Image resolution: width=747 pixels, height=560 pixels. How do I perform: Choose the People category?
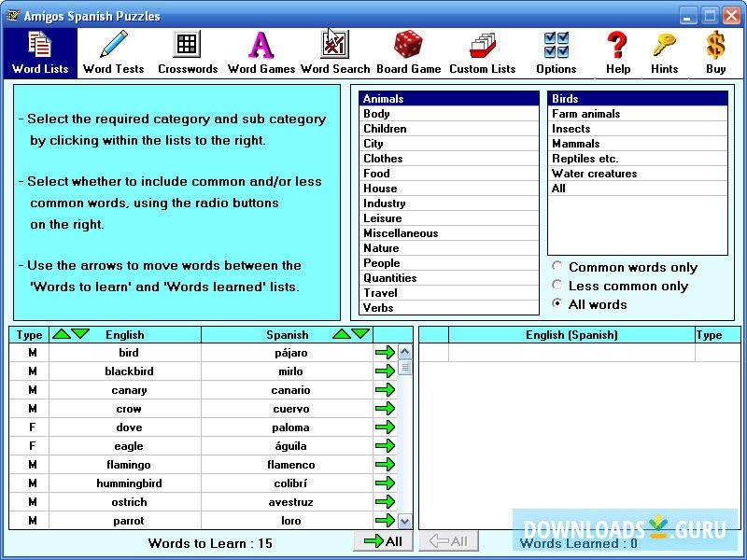click(448, 263)
